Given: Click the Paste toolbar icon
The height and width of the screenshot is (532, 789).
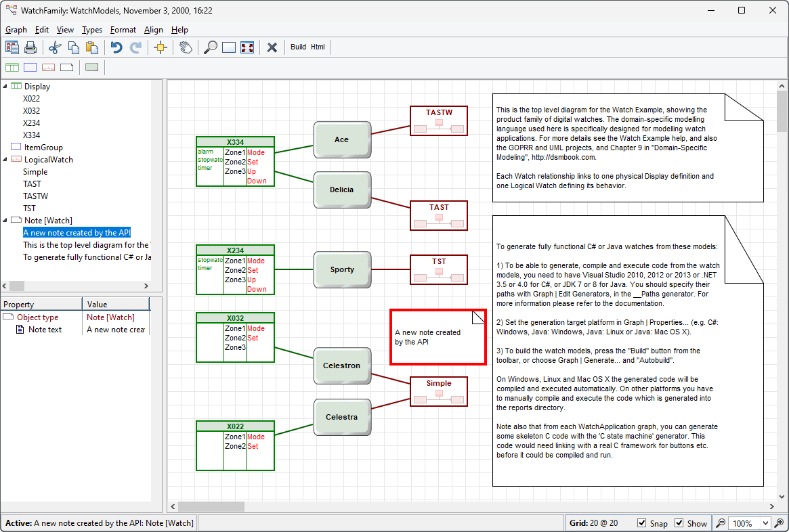Looking at the screenshot, I should (x=91, y=47).
